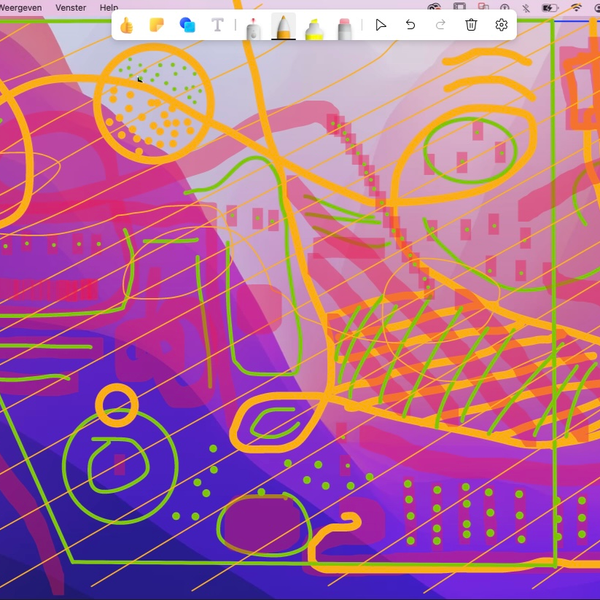Select the pencil drawing tool
The height and width of the screenshot is (600, 600).
283,27
